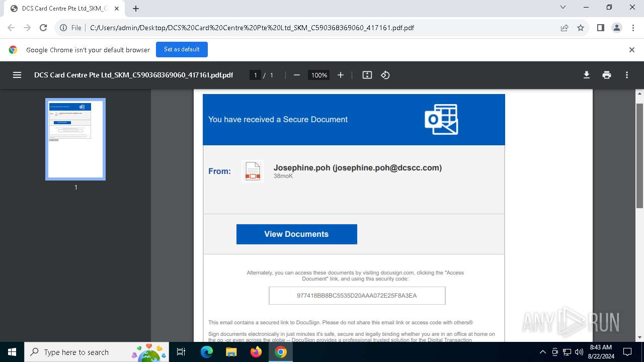This screenshot has width=644, height=362.
Task: Dismiss the default browser infobar
Action: [632, 50]
